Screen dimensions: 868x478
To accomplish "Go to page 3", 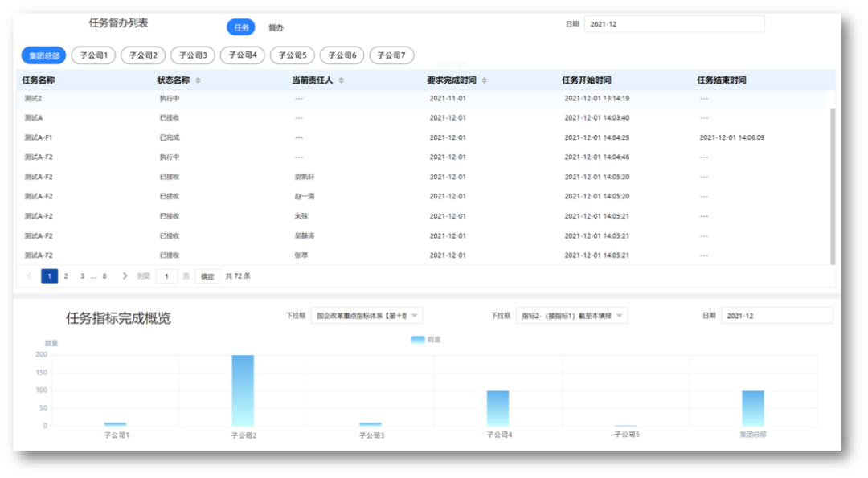I will pos(82,276).
